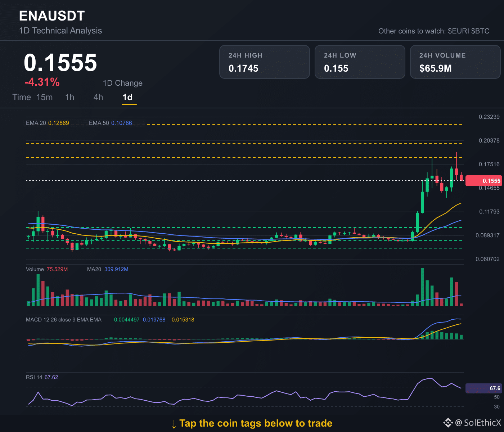Click the RSI 30 level axis label

(x=497, y=407)
